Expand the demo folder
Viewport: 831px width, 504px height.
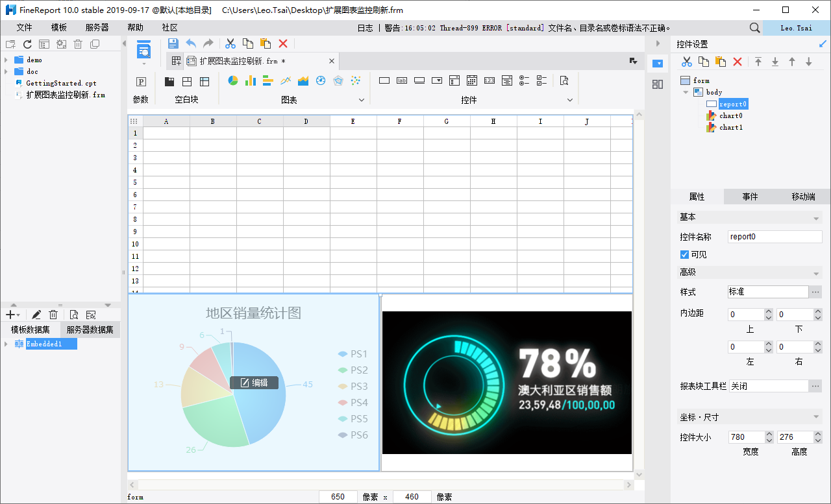[x=6, y=60]
